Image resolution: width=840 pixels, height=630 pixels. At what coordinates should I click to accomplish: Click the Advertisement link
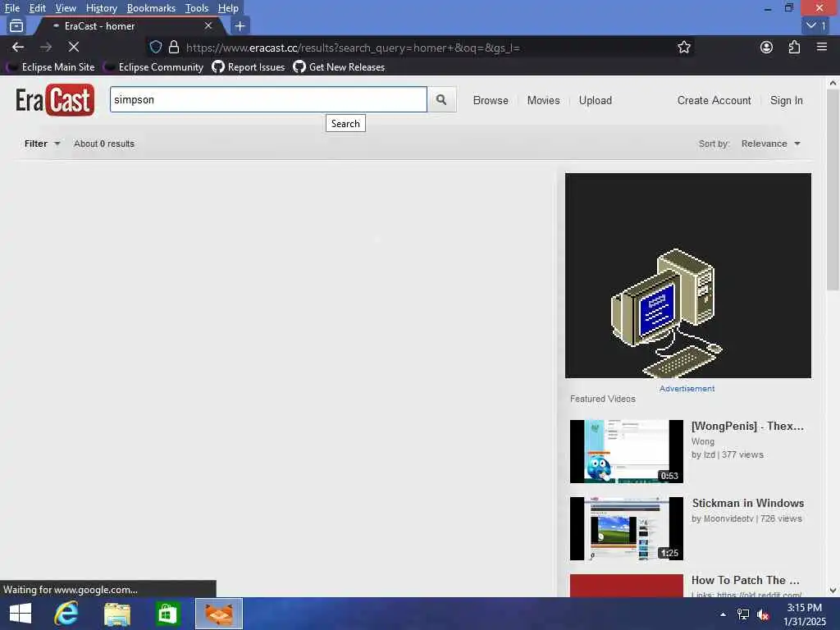687,388
